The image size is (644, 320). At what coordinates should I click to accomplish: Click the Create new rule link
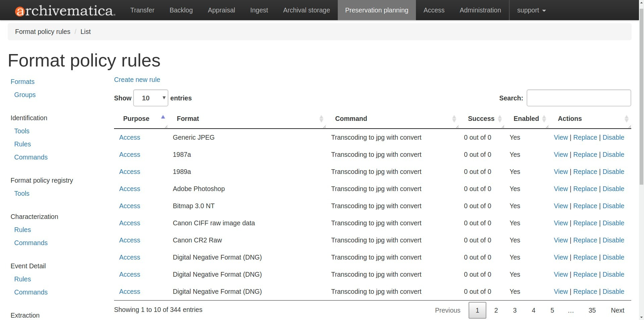(137, 80)
